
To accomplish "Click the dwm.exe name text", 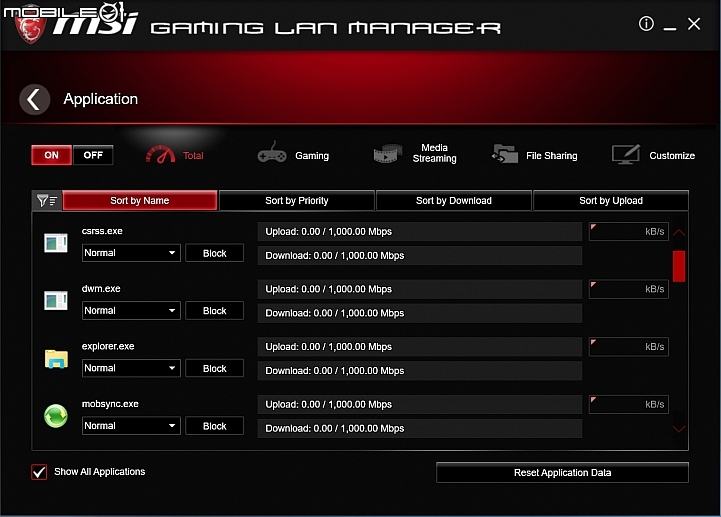I will click(x=101, y=288).
